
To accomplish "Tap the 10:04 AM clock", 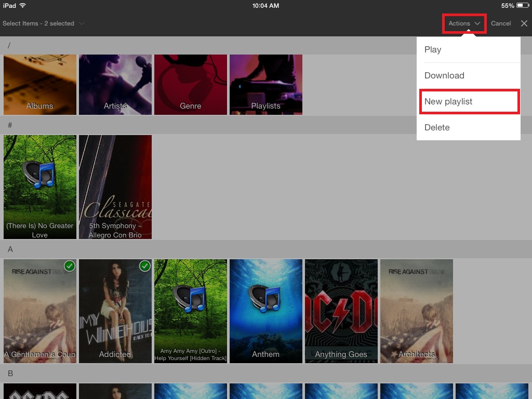I will point(265,5).
